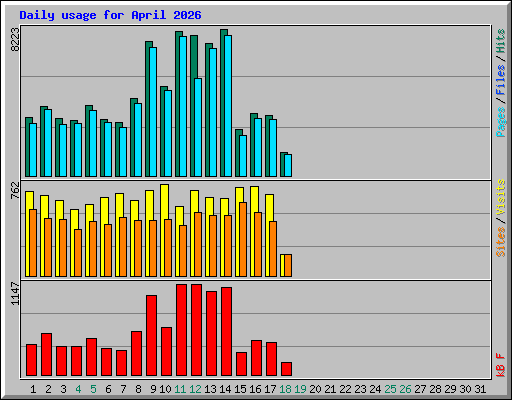Click the day 28 axis label
The width and height of the screenshot is (512, 400).
coord(435,389)
